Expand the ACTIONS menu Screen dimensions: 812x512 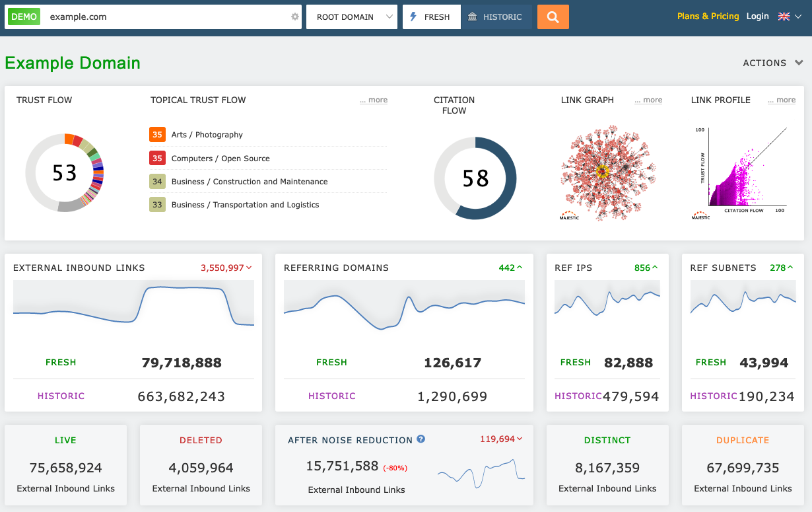click(772, 63)
